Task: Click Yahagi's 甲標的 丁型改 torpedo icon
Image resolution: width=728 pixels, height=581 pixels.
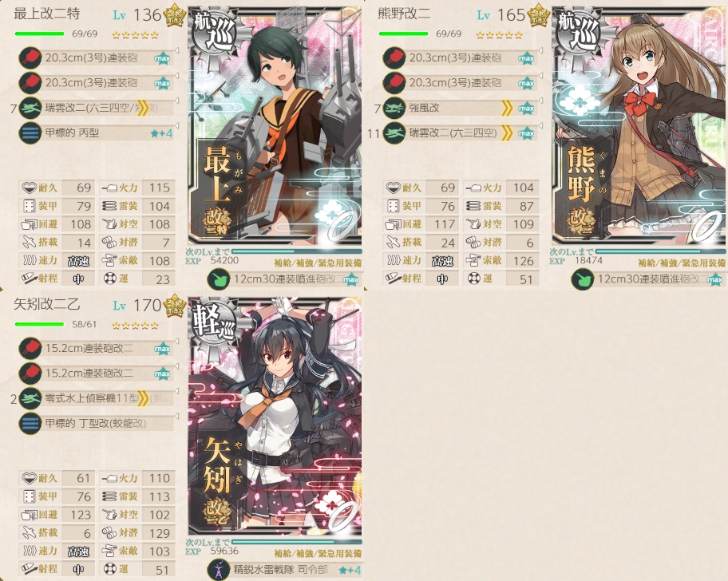Action: click(30, 423)
